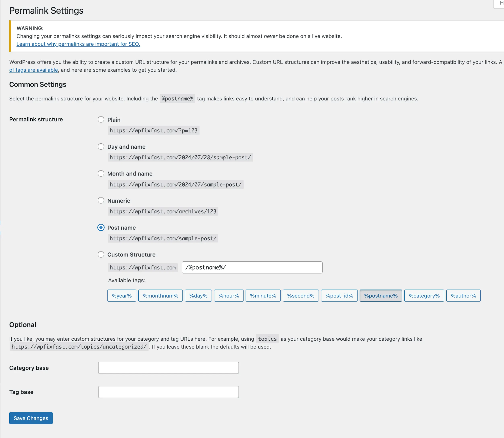Select the Month and name structure
504x438 pixels.
100,173
